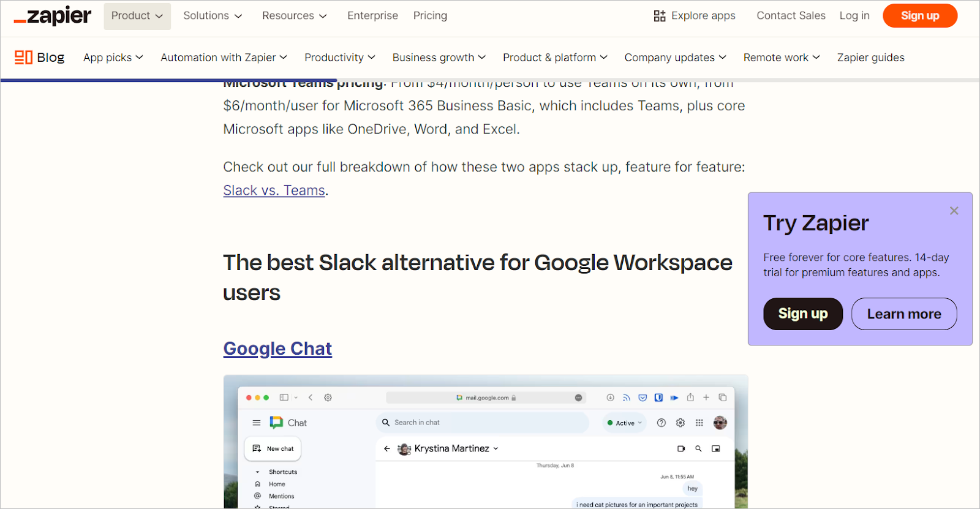Click the apps grid icon in Chat screenshot
980x509 pixels.
[699, 423]
